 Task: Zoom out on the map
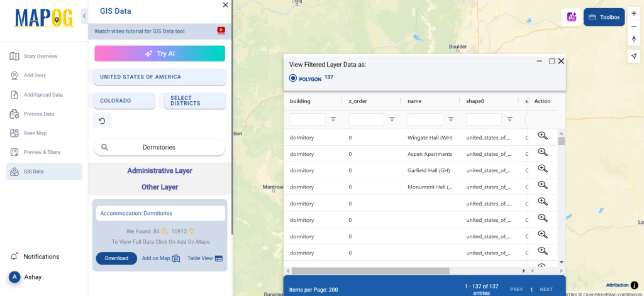(x=633, y=26)
